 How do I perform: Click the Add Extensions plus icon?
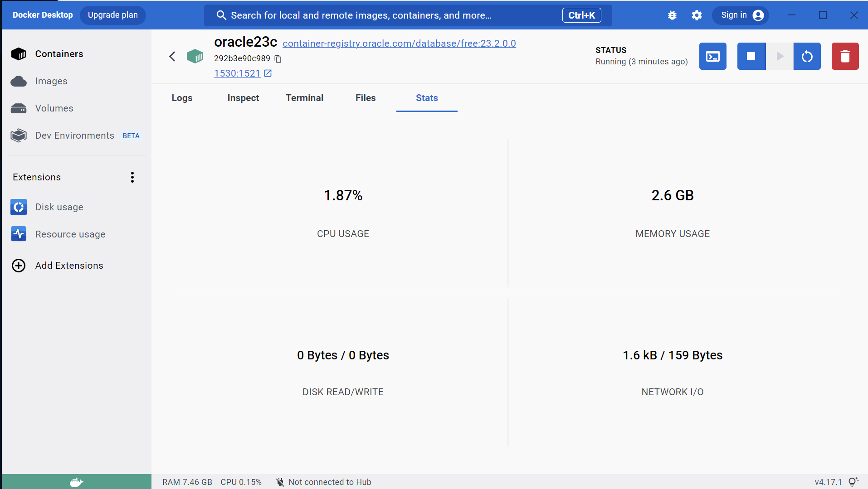point(19,266)
